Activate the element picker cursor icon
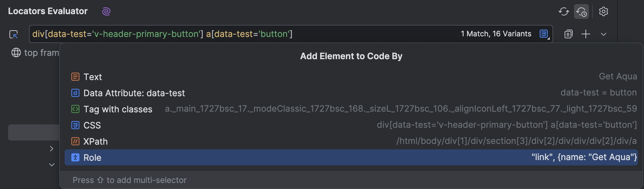Viewport: 644px width, 189px height. point(13,34)
